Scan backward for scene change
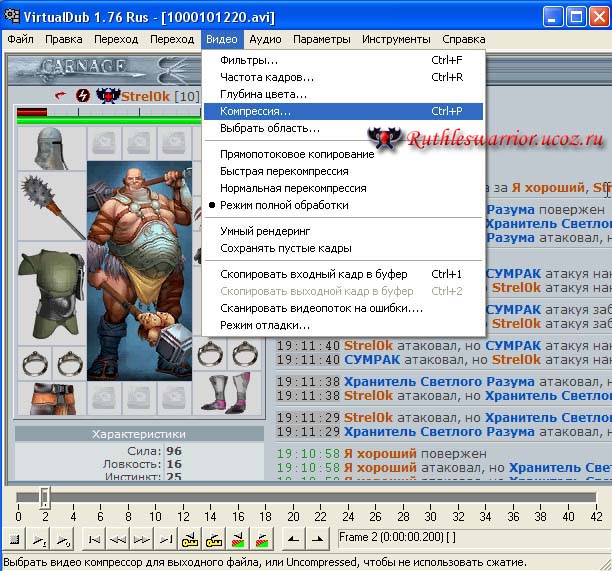Image resolution: width=612 pixels, height=571 pixels. coord(238,539)
